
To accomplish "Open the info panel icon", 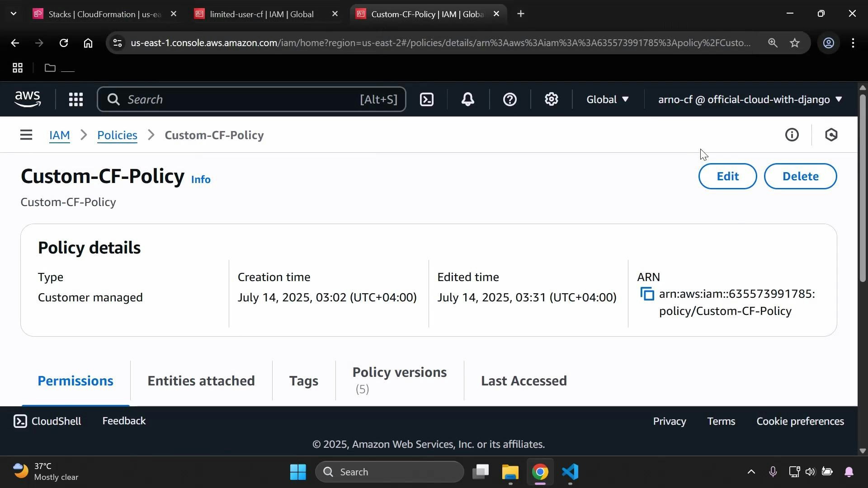I will [x=792, y=135].
